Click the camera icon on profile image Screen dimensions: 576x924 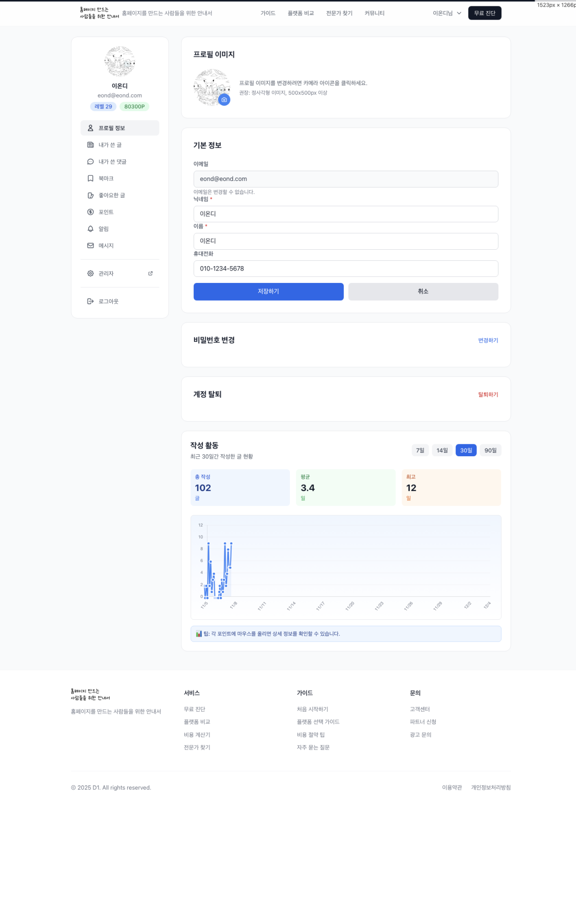click(x=224, y=100)
